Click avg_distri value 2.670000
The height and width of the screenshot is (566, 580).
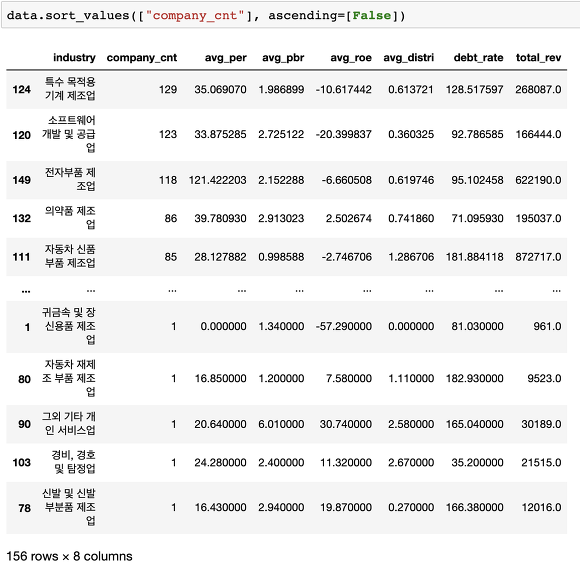(x=411, y=462)
